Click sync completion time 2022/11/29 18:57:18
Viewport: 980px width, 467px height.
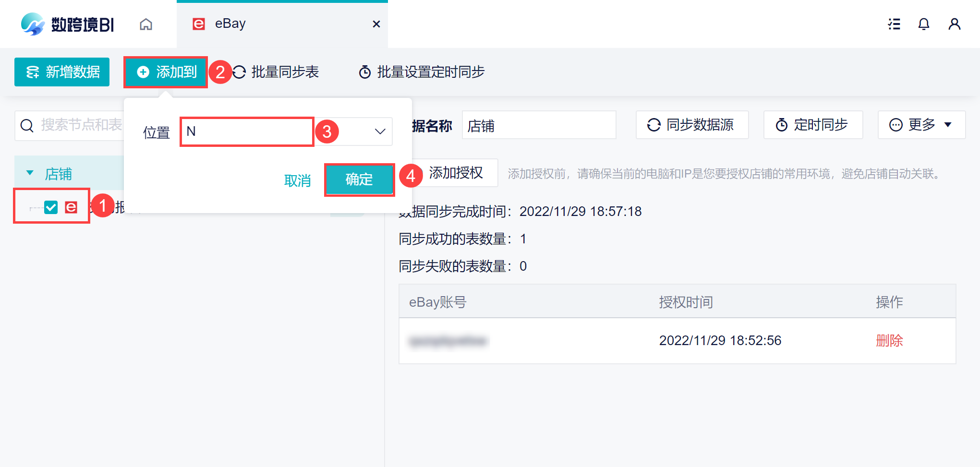(x=581, y=212)
